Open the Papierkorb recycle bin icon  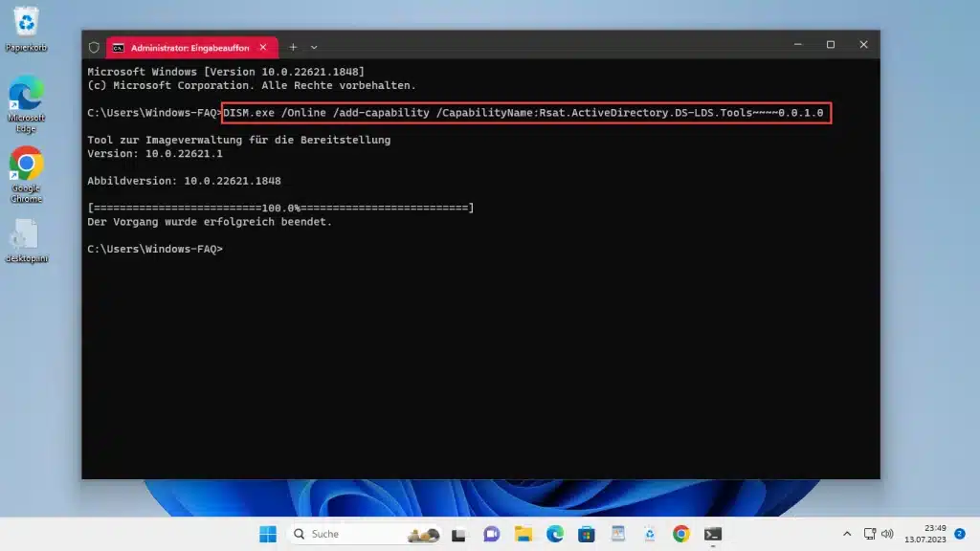26,28
